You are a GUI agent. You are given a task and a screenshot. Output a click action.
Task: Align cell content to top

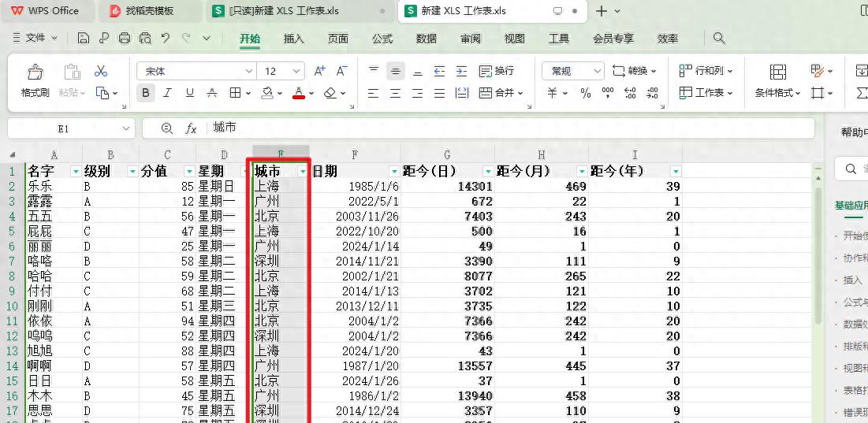point(374,71)
